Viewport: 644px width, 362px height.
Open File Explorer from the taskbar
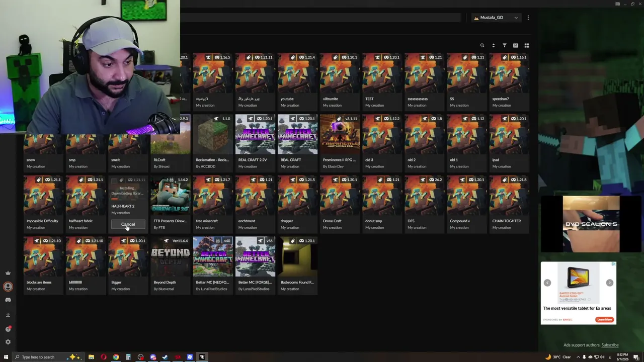point(91,357)
